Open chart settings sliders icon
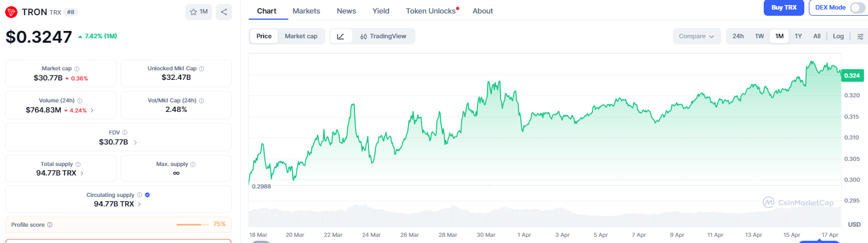Image resolution: width=868 pixels, height=243 pixels. pos(860,36)
